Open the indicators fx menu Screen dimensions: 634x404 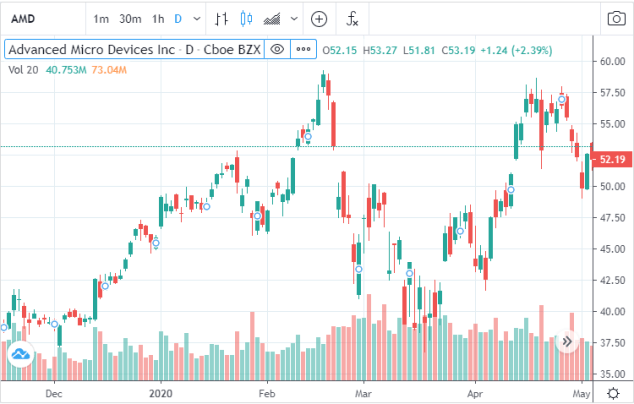(352, 19)
